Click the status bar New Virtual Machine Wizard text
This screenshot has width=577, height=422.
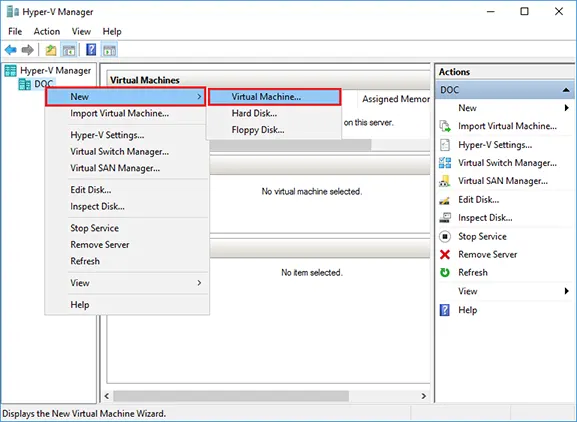click(x=84, y=414)
